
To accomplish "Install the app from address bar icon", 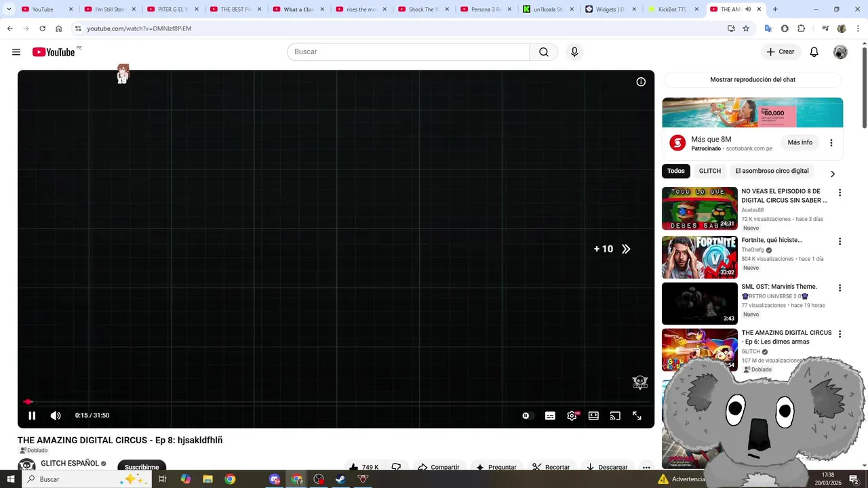I will (x=731, y=28).
